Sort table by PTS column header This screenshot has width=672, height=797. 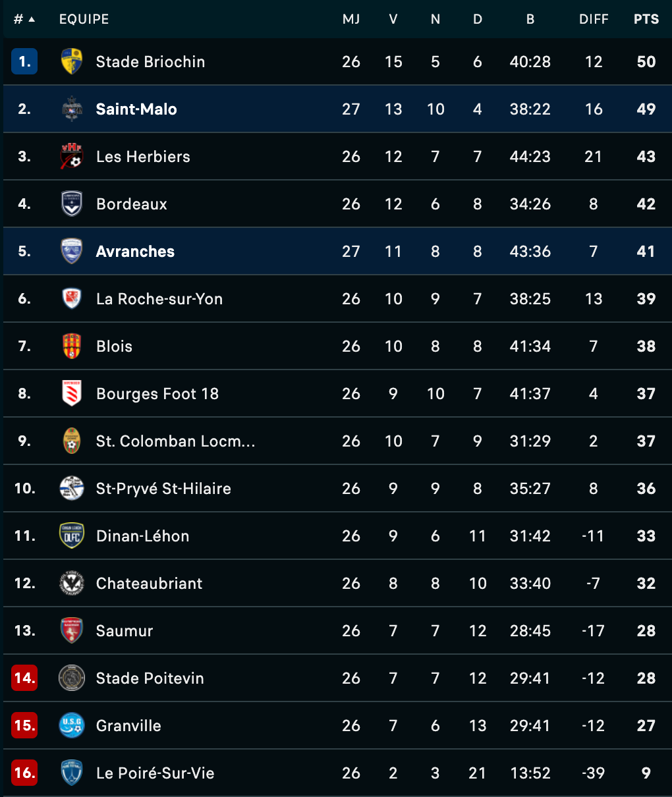(x=646, y=19)
